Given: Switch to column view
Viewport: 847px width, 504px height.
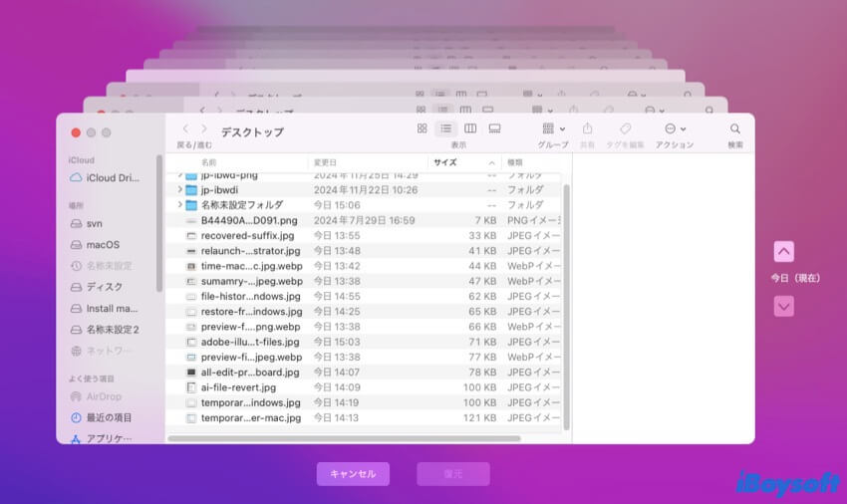Looking at the screenshot, I should [469, 128].
